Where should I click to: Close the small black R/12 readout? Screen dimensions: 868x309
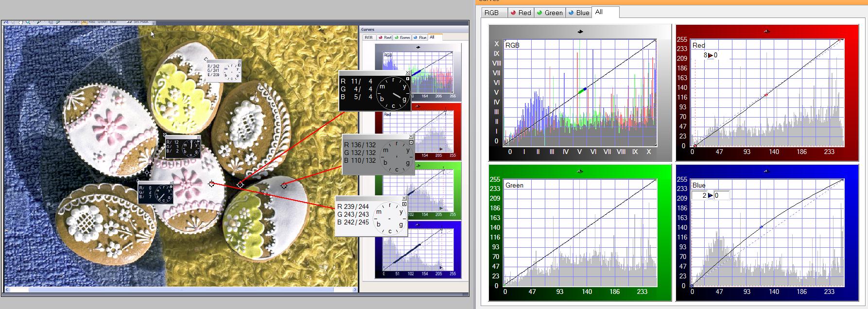(198, 138)
